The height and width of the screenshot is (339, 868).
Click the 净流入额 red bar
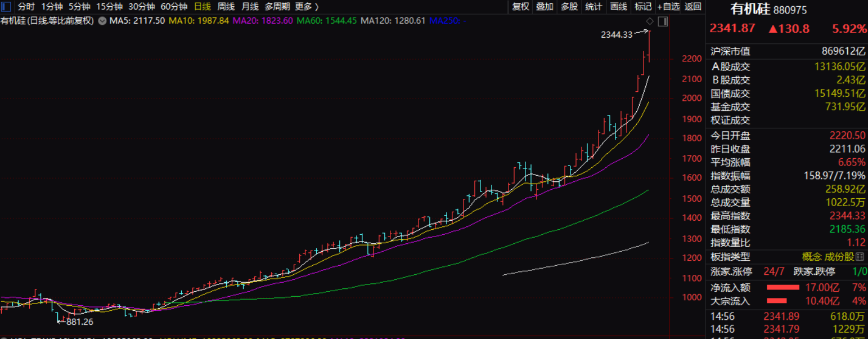(782, 288)
